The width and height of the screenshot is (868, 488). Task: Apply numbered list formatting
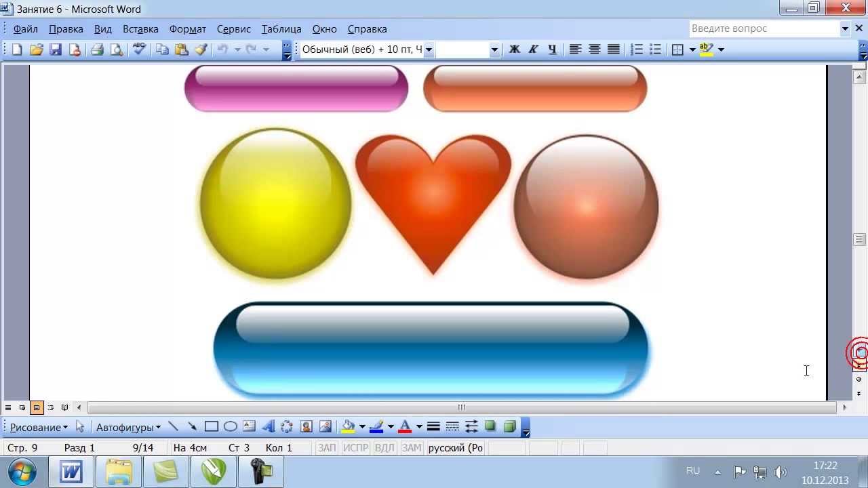pyautogui.click(x=636, y=49)
